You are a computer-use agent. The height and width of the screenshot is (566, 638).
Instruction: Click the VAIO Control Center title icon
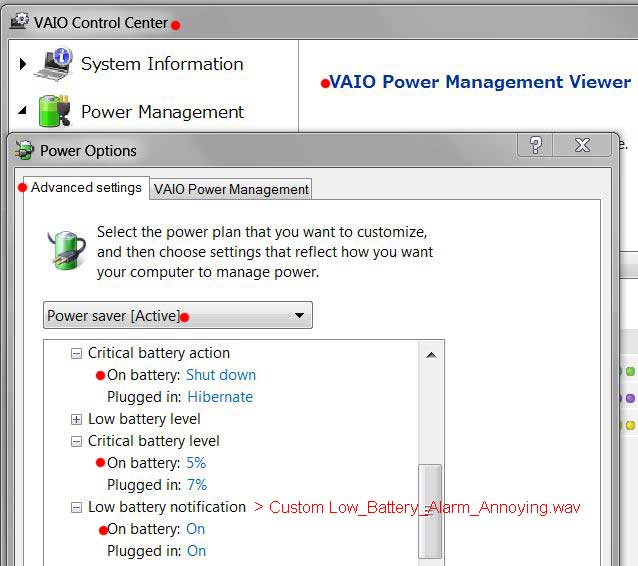pos(19,21)
